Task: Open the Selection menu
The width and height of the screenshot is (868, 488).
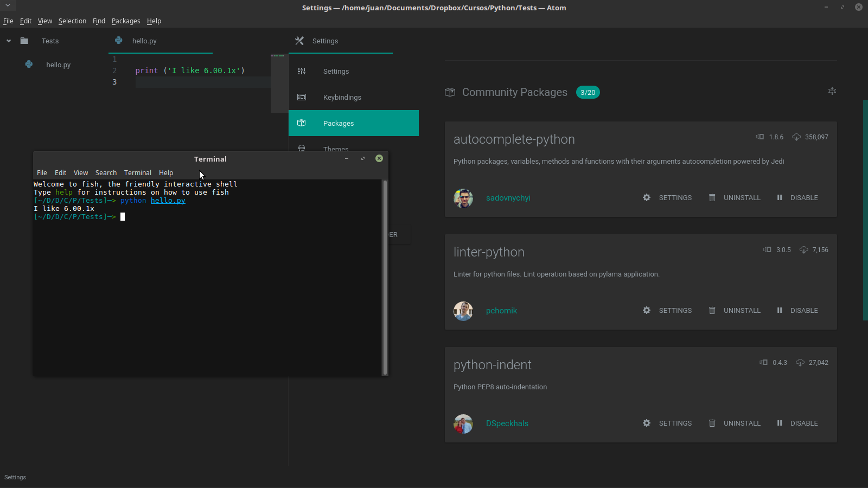Action: 72,21
